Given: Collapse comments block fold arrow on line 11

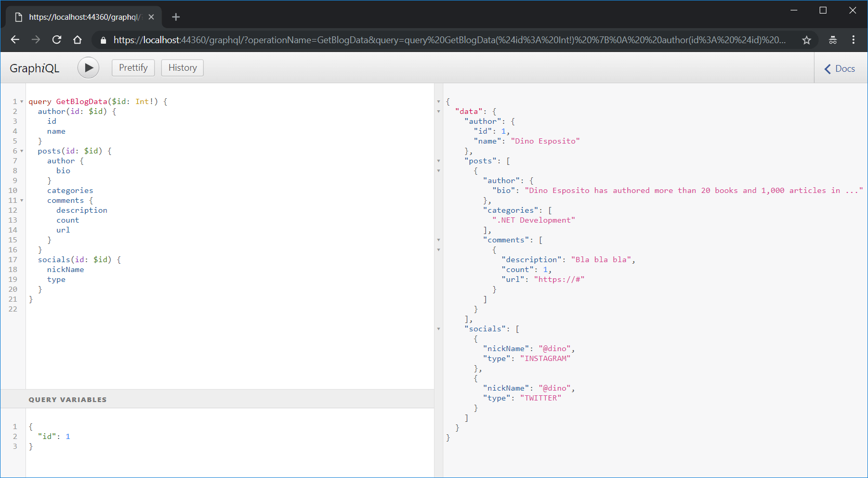Looking at the screenshot, I should tap(22, 201).
